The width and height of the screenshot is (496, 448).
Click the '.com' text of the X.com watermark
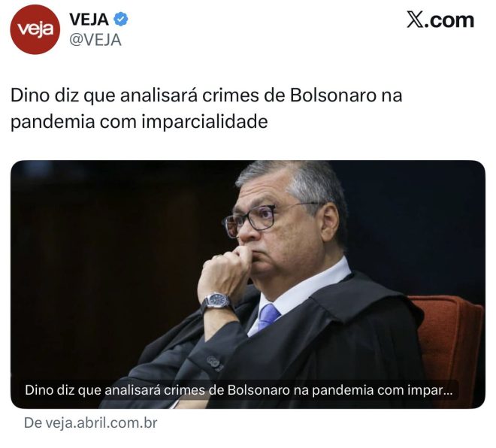coord(449,20)
